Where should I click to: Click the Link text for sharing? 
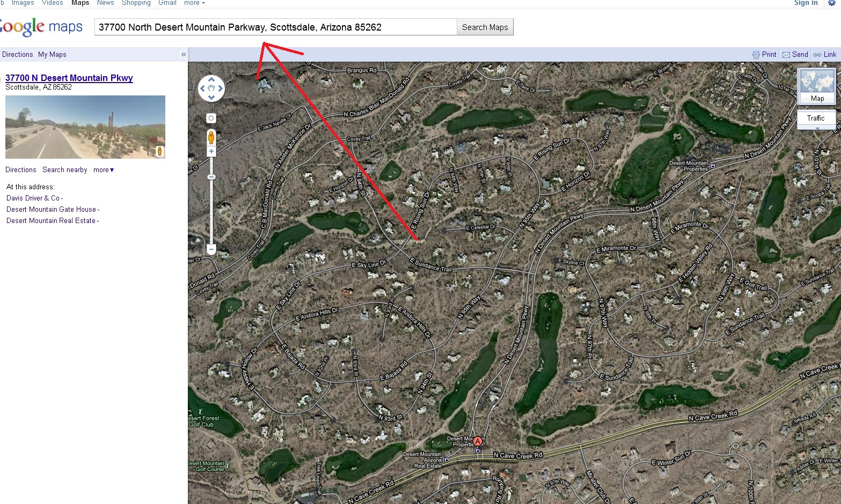pos(830,55)
